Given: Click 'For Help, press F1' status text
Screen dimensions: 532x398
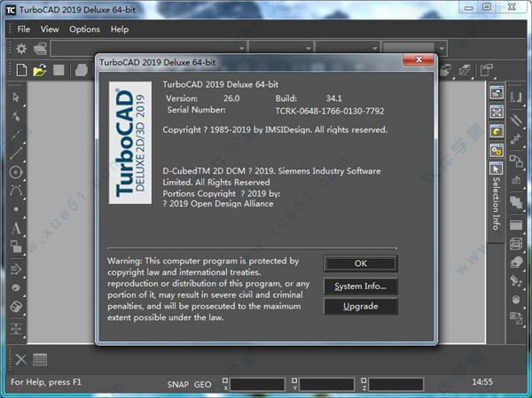Looking at the screenshot, I should pyautogui.click(x=46, y=382).
